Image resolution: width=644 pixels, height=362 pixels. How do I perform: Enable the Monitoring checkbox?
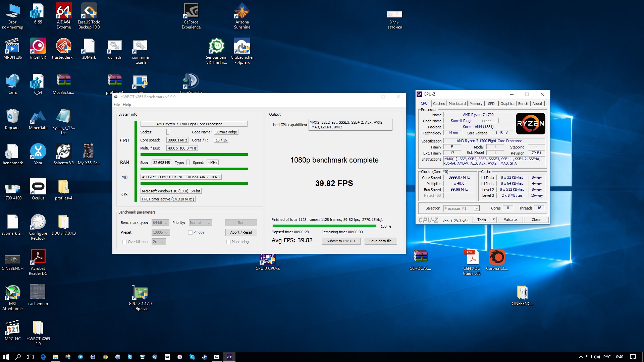tap(228, 242)
